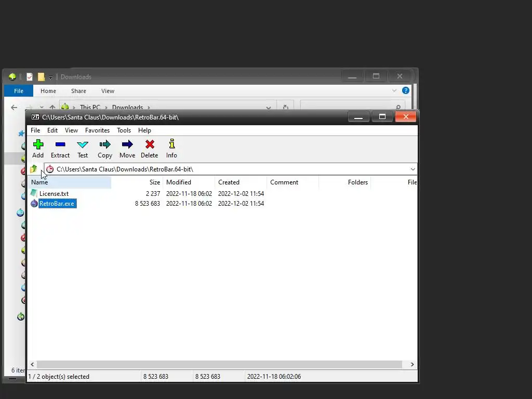This screenshot has height=399, width=532.
Task: Maximize the 7-Zip window
Action: tap(382, 117)
